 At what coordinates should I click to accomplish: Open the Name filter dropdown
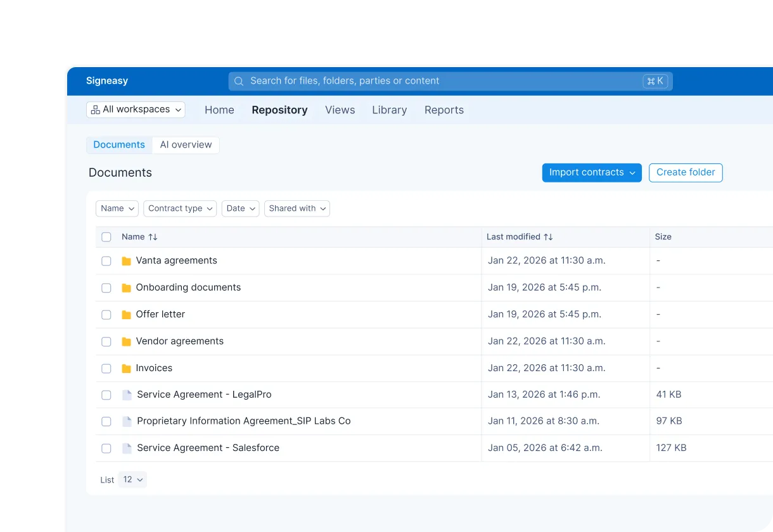(x=117, y=208)
